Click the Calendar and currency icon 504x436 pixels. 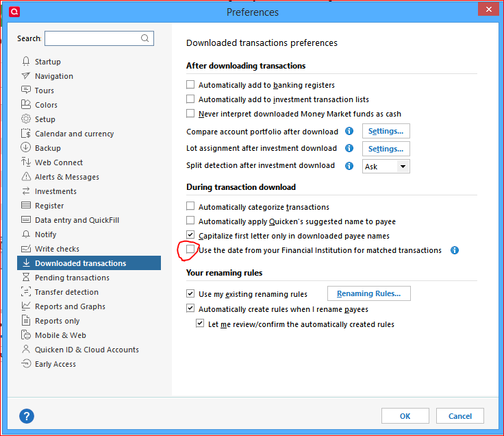pyautogui.click(x=26, y=133)
